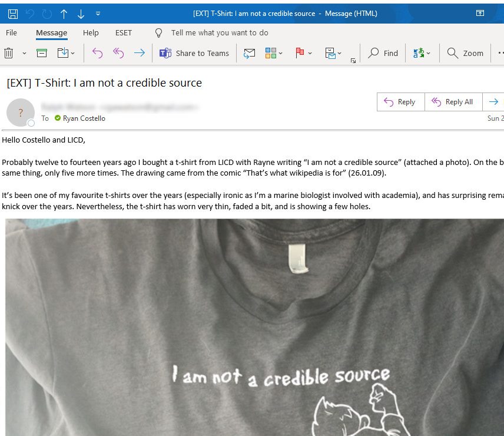Save the message using floppy disk icon

(x=12, y=13)
